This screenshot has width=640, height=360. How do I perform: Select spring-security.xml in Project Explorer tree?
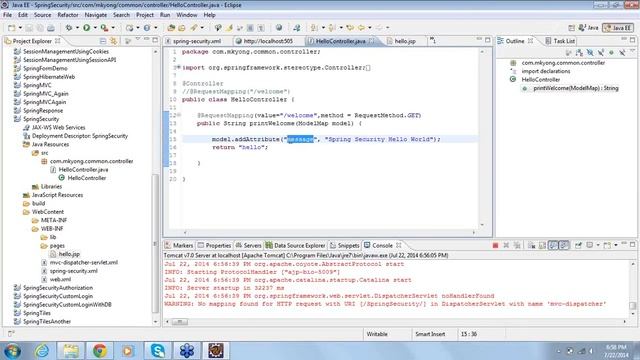point(73,271)
